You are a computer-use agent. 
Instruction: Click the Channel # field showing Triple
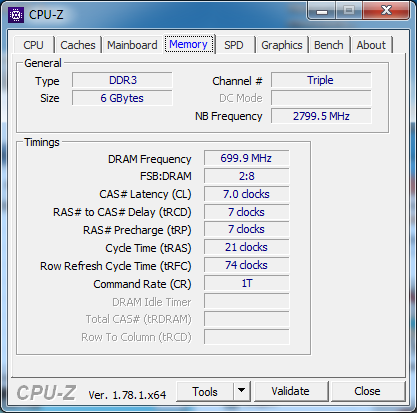[x=321, y=80]
